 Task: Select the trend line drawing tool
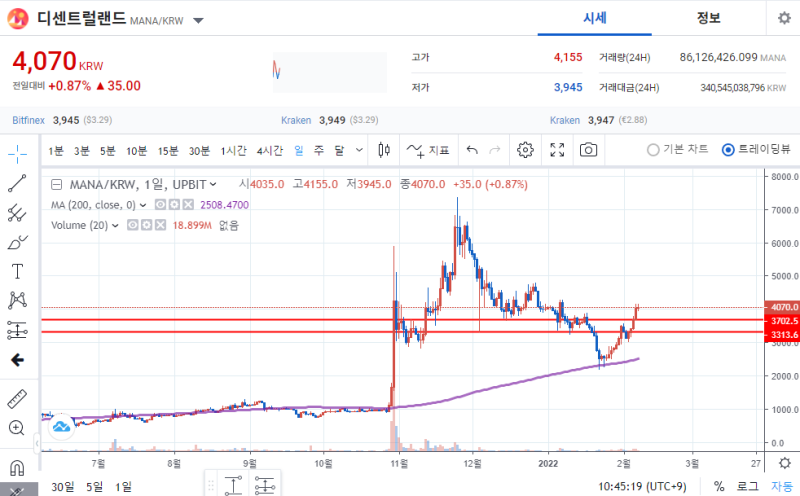tap(17, 183)
